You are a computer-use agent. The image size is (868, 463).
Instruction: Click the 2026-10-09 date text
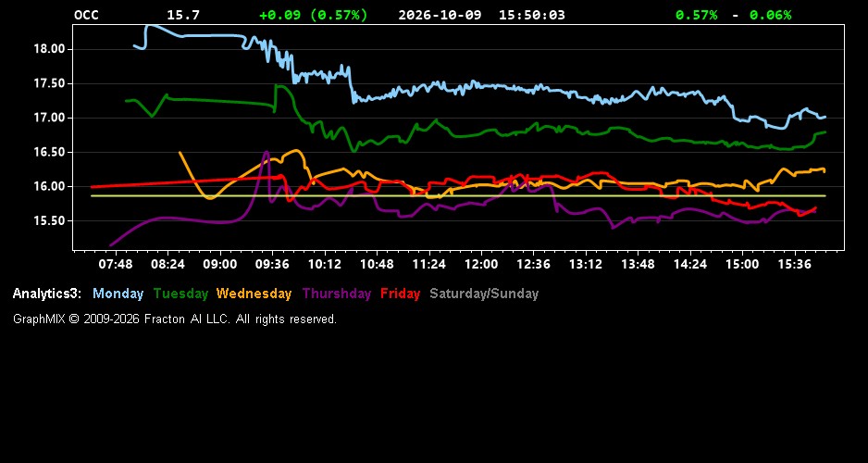pos(440,15)
